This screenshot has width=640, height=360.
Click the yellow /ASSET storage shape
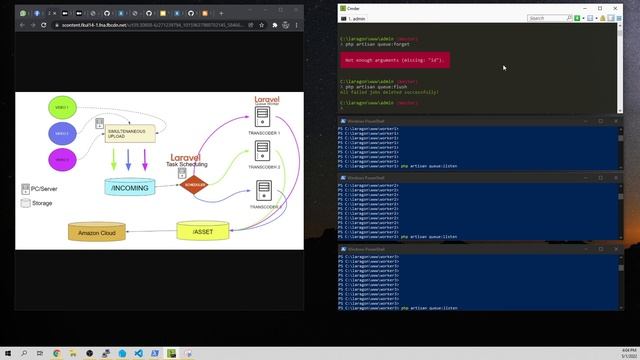point(203,231)
